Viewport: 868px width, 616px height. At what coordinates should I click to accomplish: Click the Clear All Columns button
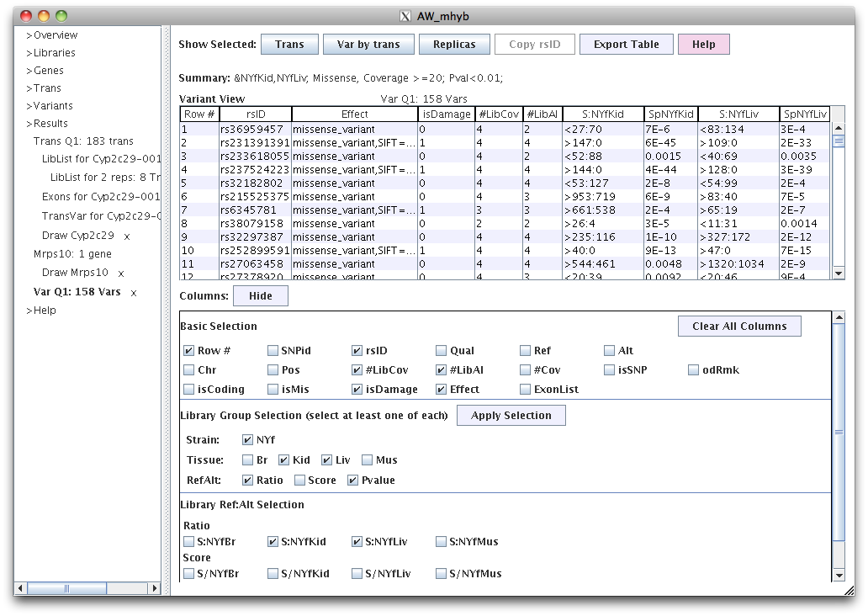click(738, 327)
